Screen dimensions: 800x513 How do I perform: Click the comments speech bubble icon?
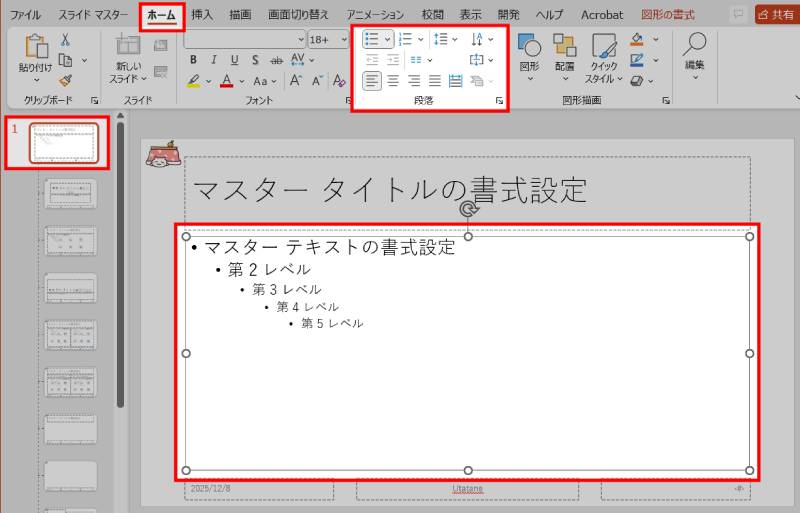click(x=738, y=14)
